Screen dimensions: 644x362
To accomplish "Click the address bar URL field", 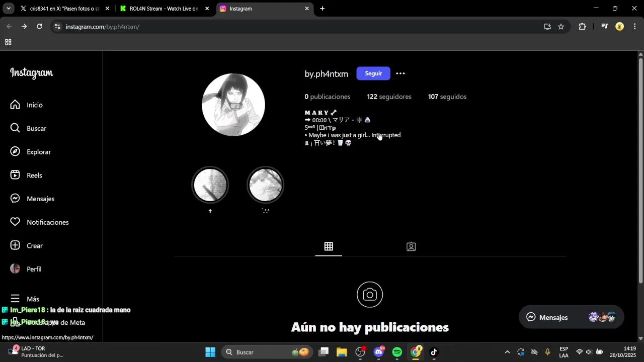I will click(302, 27).
